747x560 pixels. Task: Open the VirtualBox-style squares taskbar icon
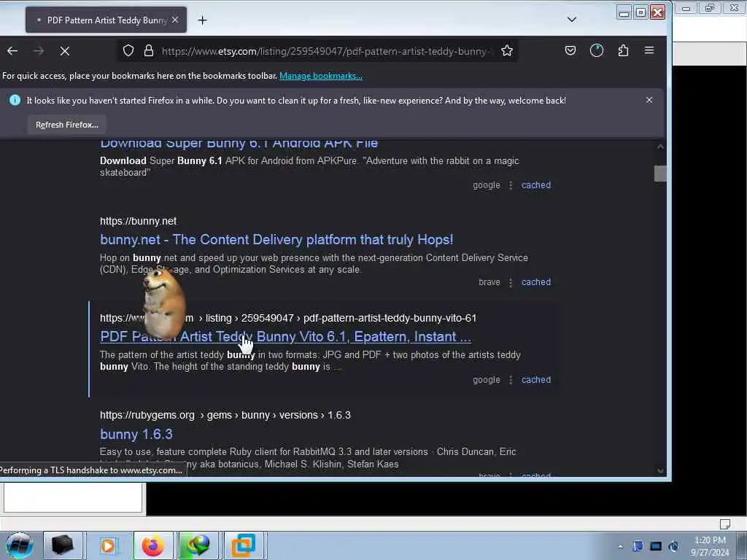(x=244, y=545)
